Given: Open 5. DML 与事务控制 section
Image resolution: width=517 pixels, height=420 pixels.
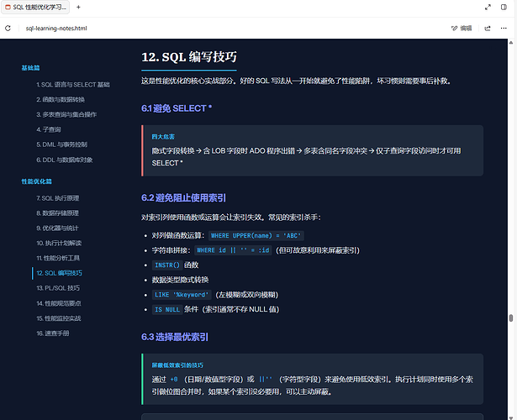Looking at the screenshot, I should (x=62, y=144).
